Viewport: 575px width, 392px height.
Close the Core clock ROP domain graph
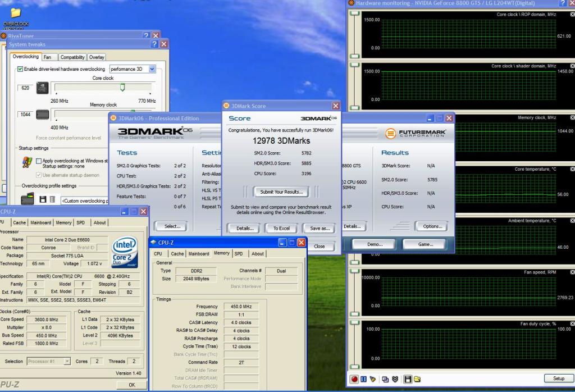click(x=572, y=14)
